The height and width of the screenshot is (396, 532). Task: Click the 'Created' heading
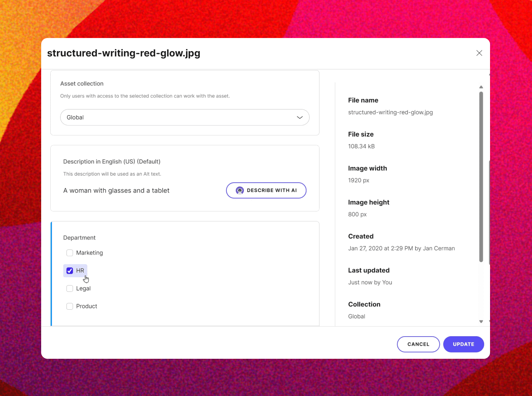click(361, 236)
